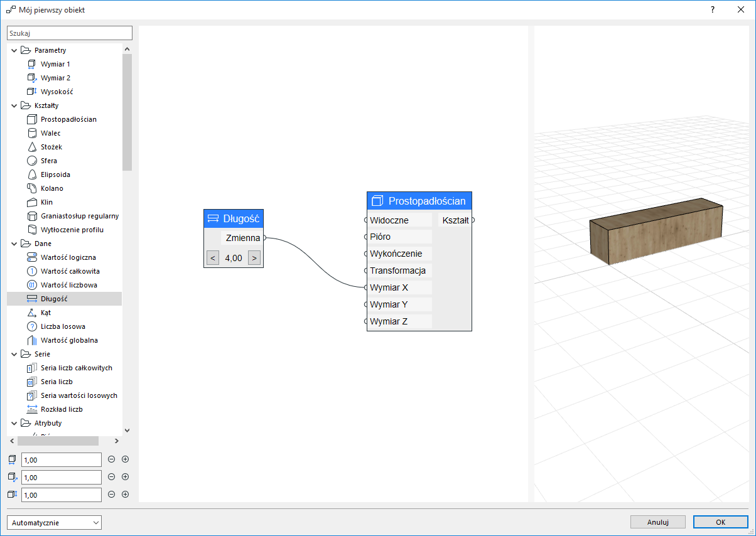
Task: Select Wytłoczenie profilu in the tree
Action: click(x=72, y=230)
